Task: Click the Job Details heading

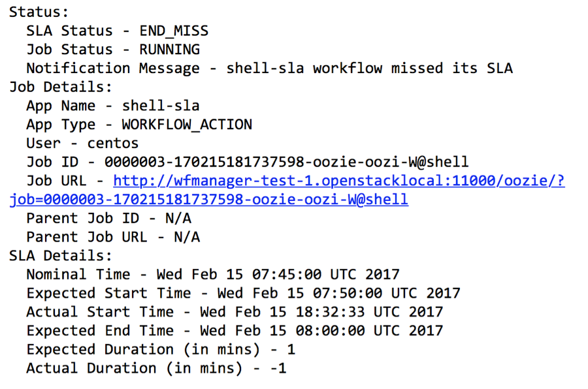Action: click(61, 87)
